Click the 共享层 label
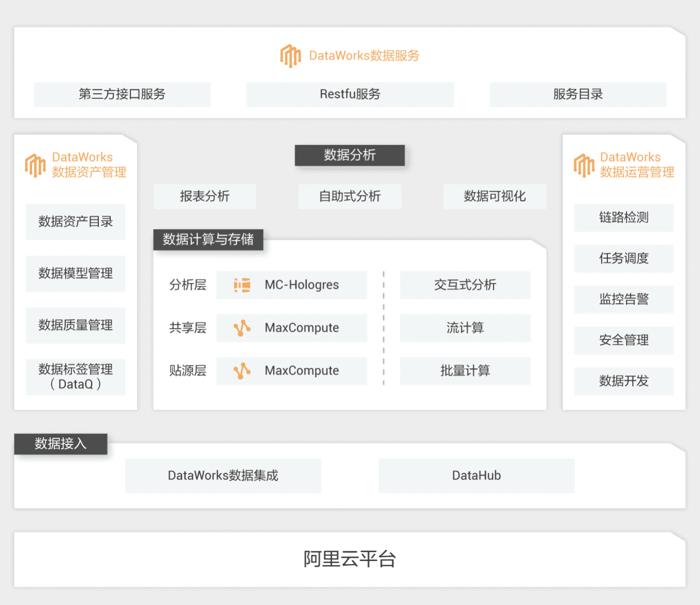This screenshot has height=605, width=700. (x=188, y=328)
